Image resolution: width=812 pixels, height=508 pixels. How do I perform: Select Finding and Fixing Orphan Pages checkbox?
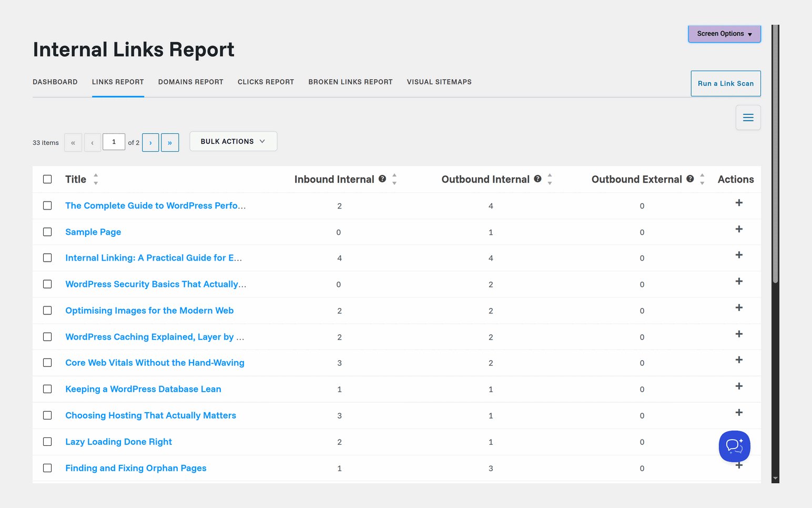(47, 468)
